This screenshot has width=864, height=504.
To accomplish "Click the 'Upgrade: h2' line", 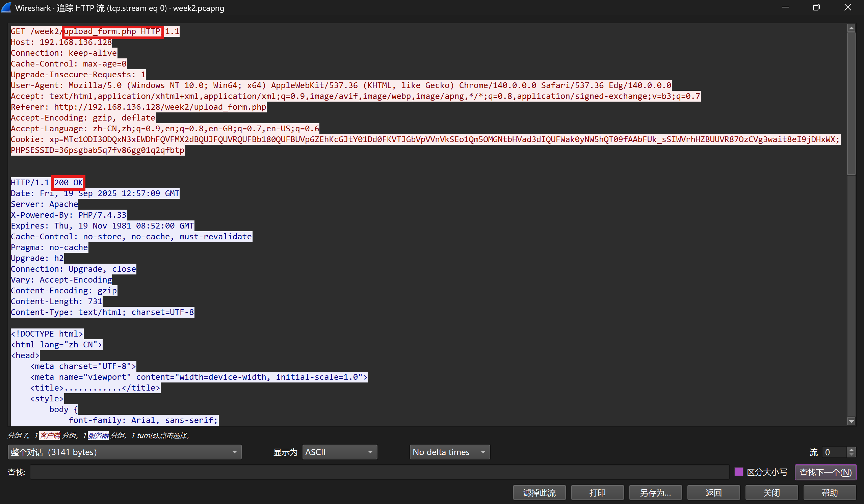I will [x=37, y=258].
